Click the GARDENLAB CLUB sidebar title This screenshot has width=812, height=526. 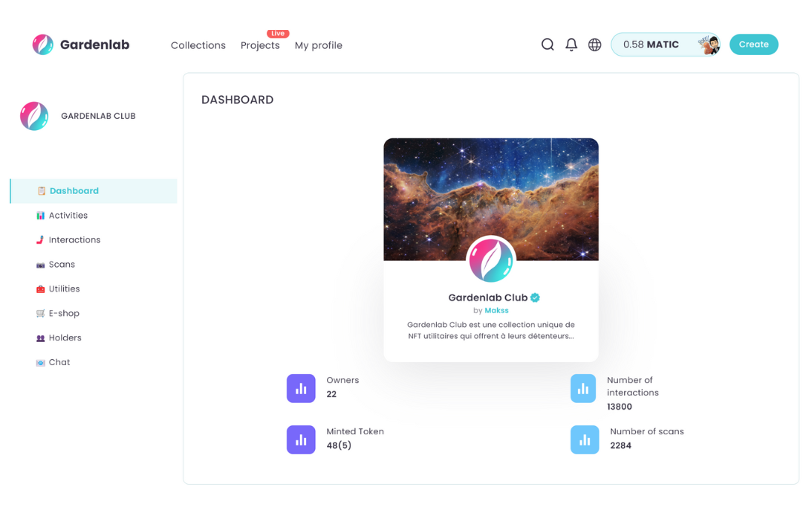98,116
